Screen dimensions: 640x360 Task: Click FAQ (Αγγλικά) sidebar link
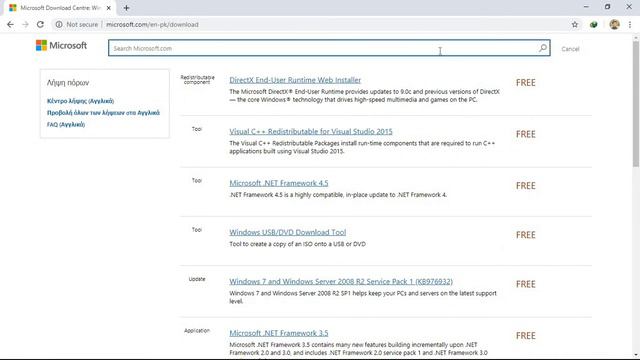pyautogui.click(x=66, y=124)
